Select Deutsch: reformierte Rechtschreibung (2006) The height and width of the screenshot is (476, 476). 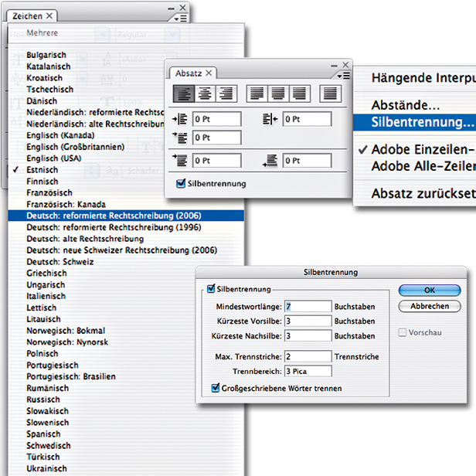pos(126,216)
